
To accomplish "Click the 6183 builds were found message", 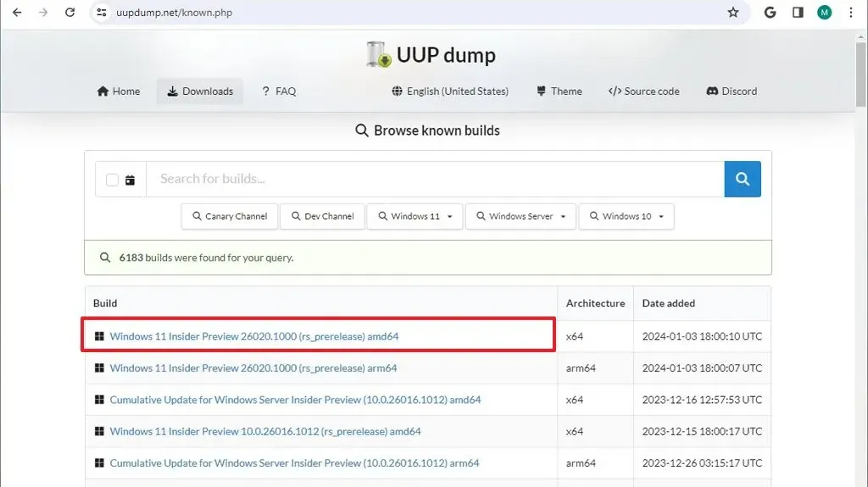I will click(206, 258).
